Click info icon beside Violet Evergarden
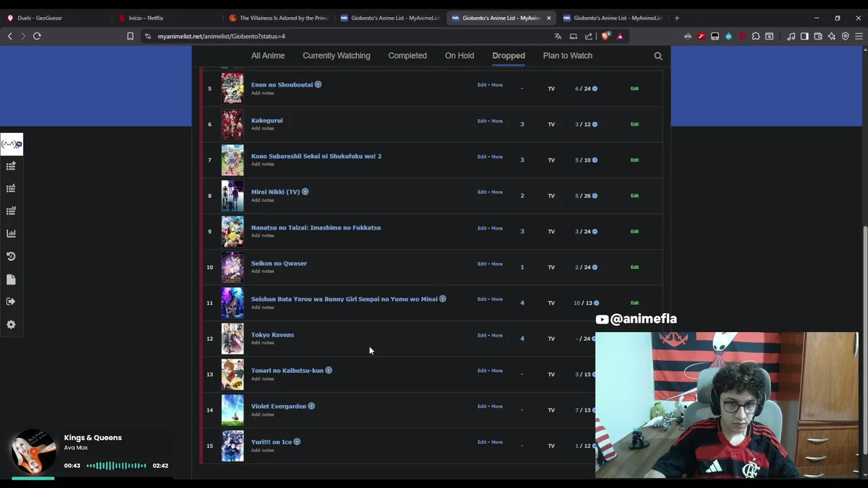The height and width of the screenshot is (488, 868). (x=312, y=406)
